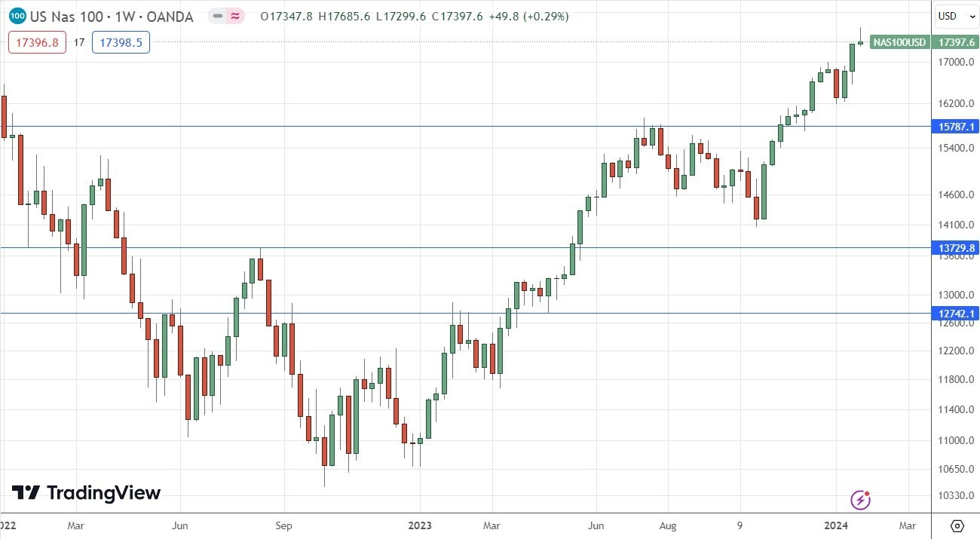Click the TradingView logo

click(x=85, y=494)
